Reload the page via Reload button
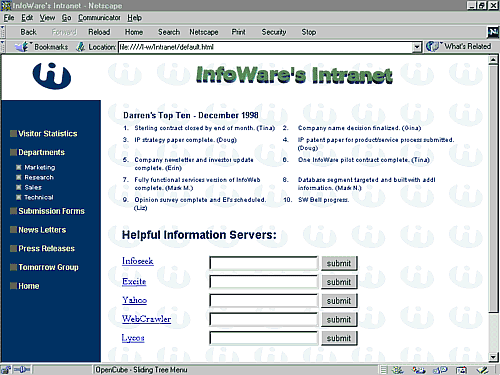This screenshot has height=375, width=500. pyautogui.click(x=99, y=32)
